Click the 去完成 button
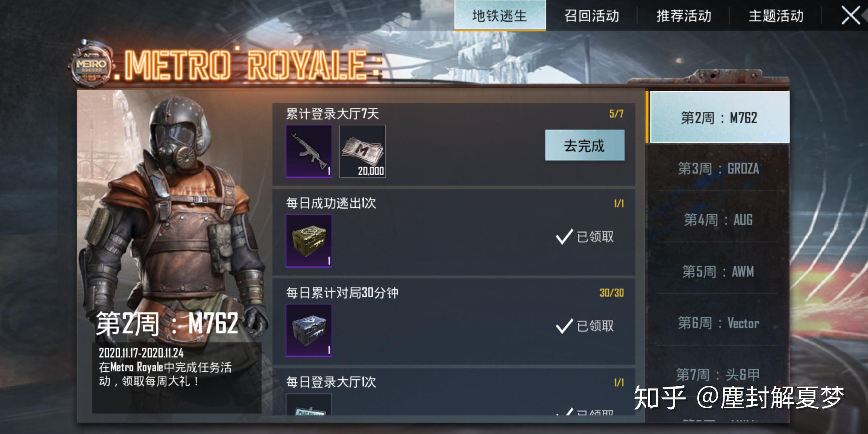The image size is (868, 434). point(585,145)
